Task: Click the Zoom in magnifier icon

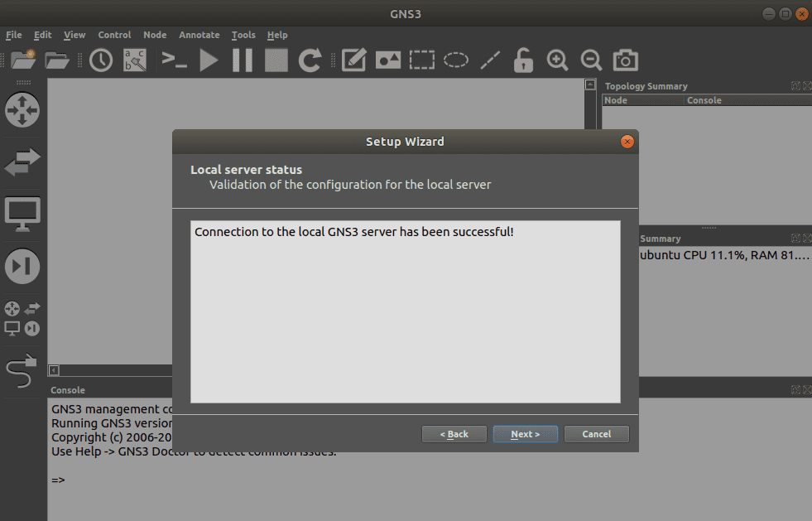Action: (557, 60)
